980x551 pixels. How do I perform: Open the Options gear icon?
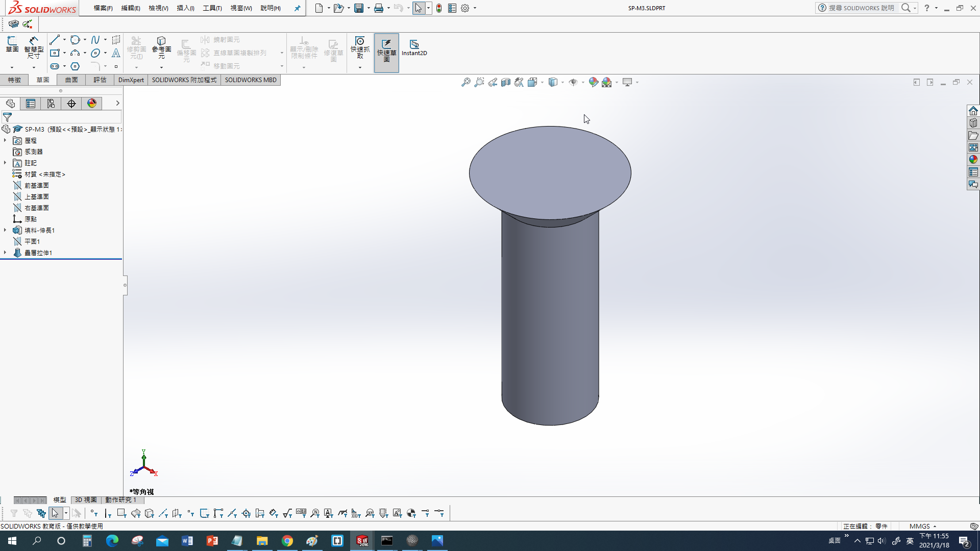(465, 8)
